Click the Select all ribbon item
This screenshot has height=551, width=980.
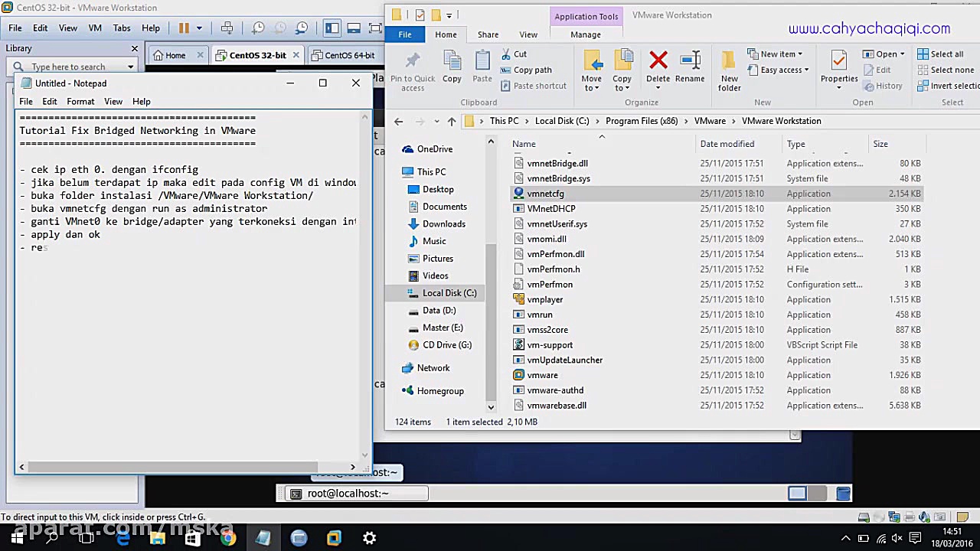point(940,54)
